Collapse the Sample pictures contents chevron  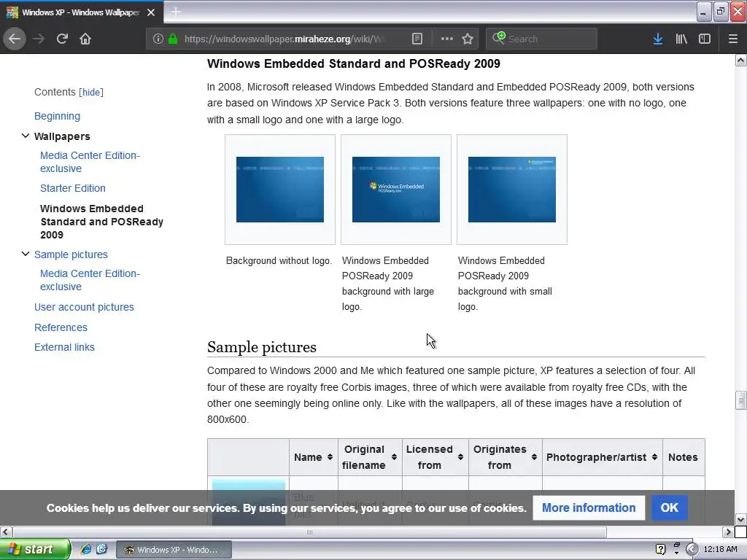pyautogui.click(x=26, y=254)
